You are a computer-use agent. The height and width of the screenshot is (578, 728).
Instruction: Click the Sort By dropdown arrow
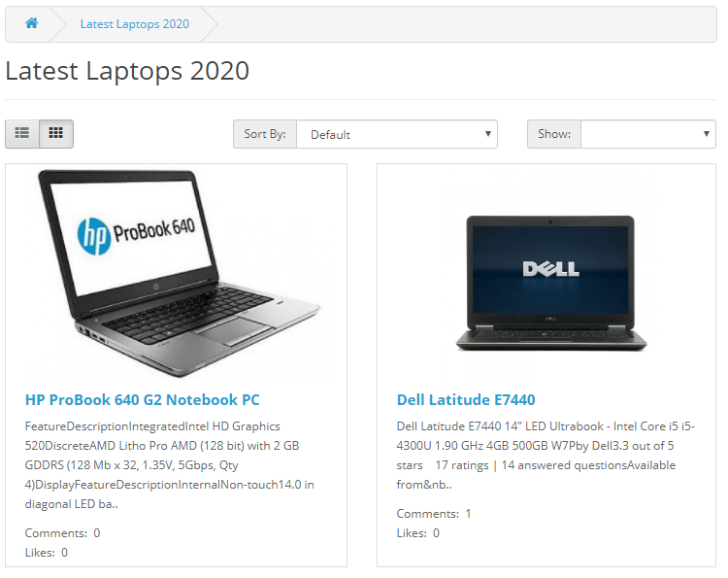[x=488, y=134]
